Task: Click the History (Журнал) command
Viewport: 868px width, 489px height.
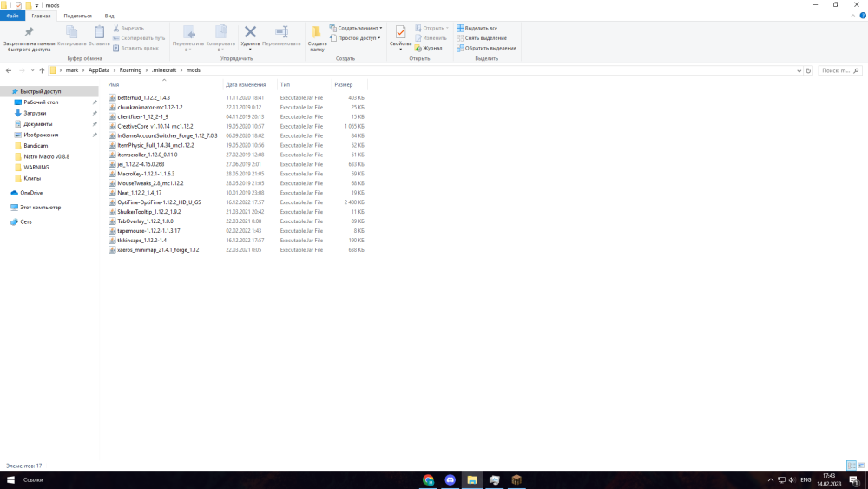Action: coord(429,48)
